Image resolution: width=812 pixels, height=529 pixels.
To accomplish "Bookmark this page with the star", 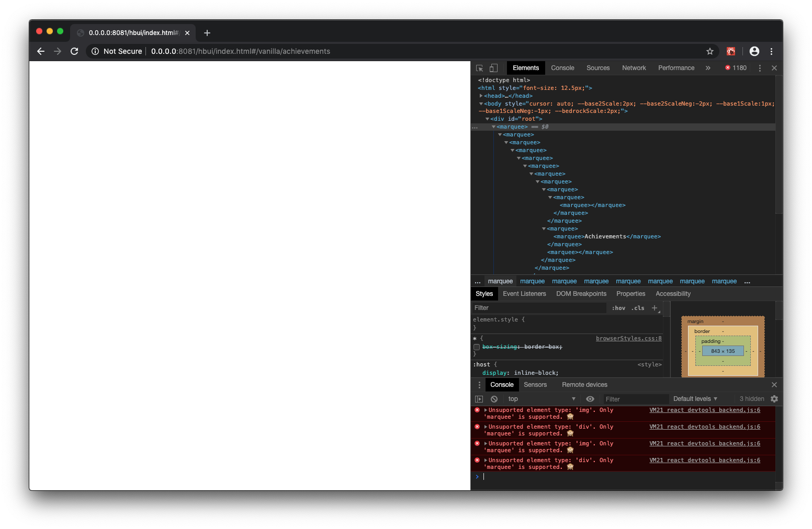I will coord(710,51).
